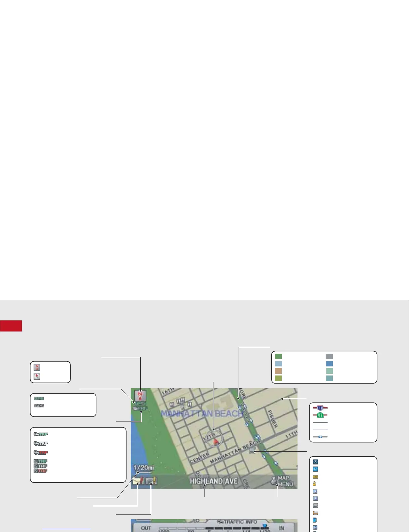Click the red TRF car icon in legend
This screenshot has height=532, width=411.
click(41, 452)
